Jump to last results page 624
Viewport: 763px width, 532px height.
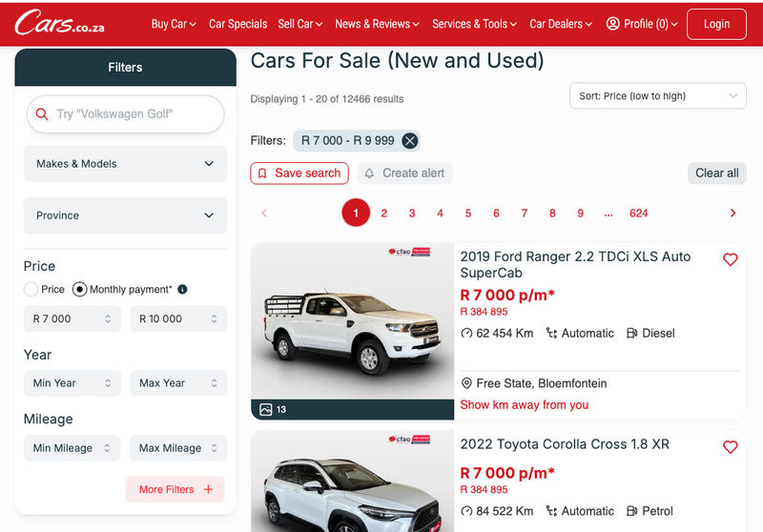tap(638, 213)
